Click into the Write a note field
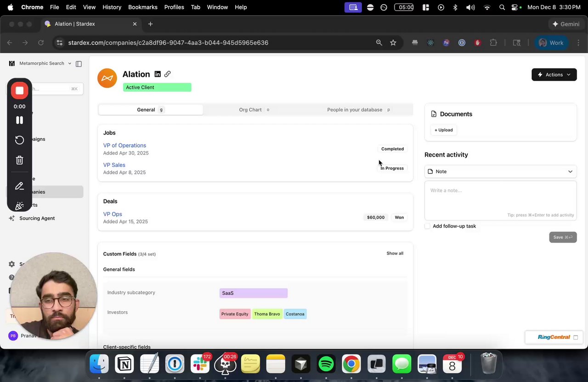Screen dimensions: 588x382 click(500, 200)
